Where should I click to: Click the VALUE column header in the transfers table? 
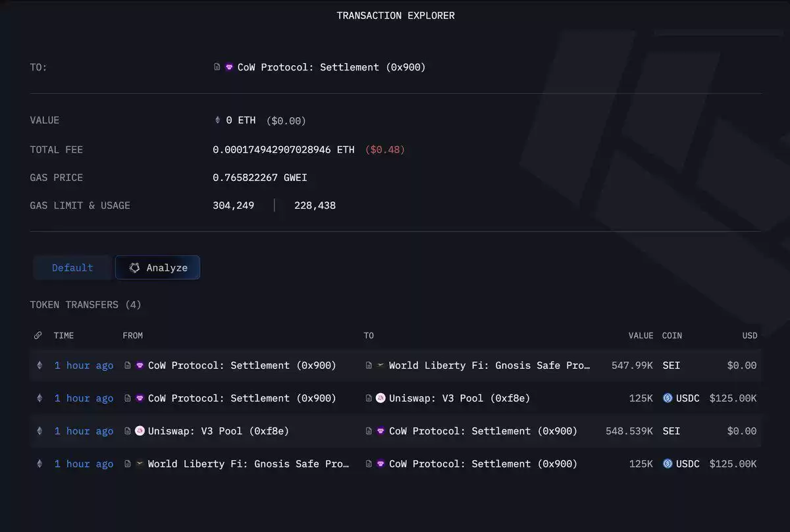click(x=641, y=336)
